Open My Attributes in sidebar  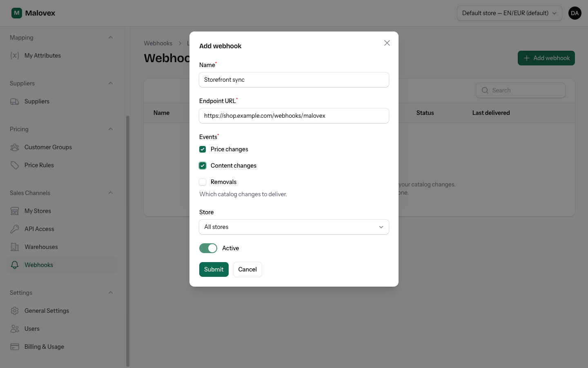62,56
